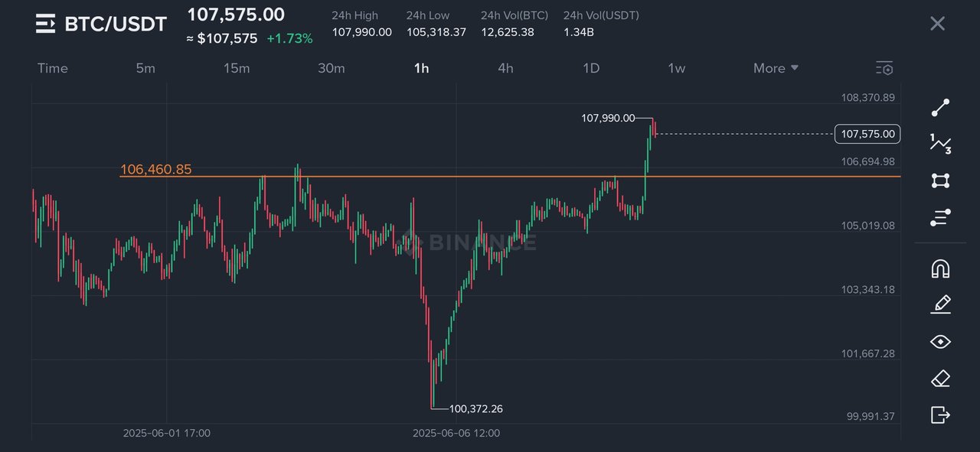Select the trend line drawing tool
The image size is (980, 452).
(940, 108)
